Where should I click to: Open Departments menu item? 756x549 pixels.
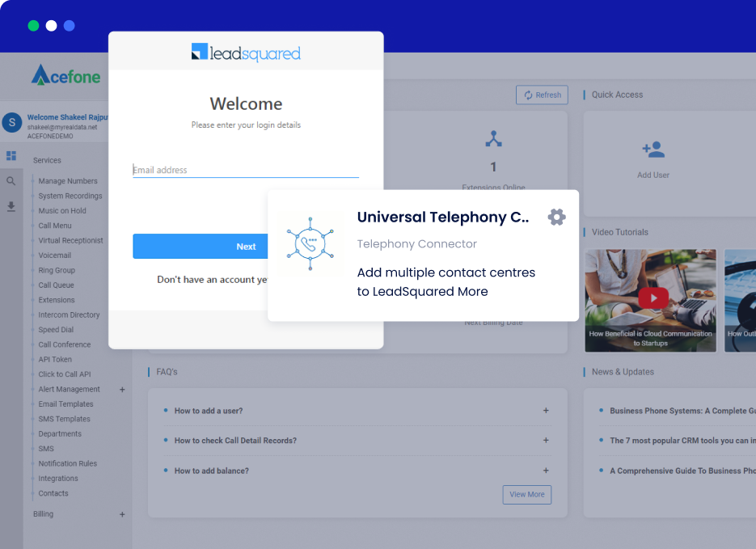(60, 434)
